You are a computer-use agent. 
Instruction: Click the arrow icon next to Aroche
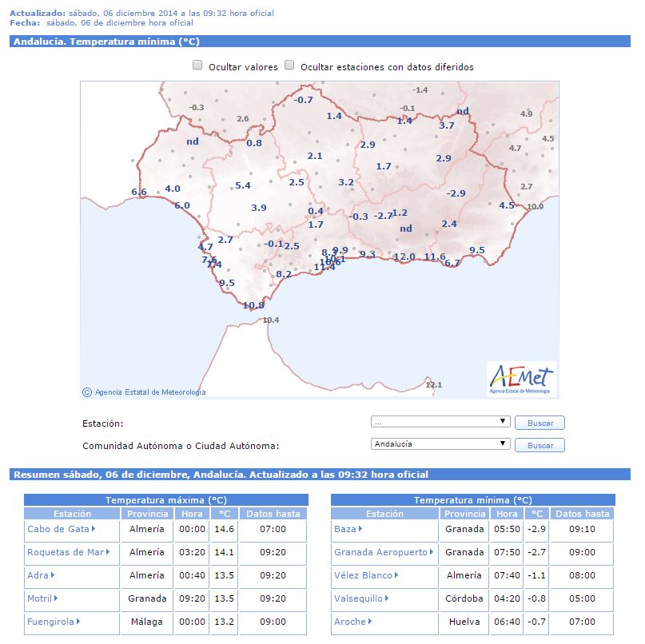(371, 622)
